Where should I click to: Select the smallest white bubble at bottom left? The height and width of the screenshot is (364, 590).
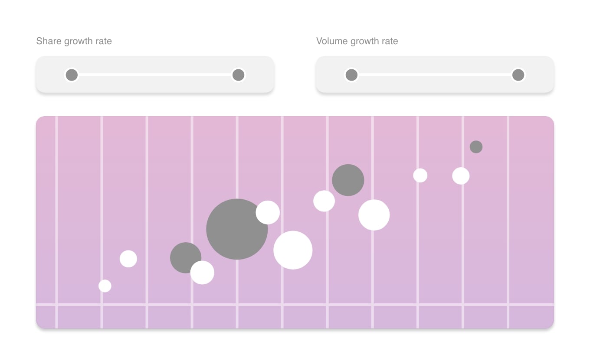pos(105,286)
